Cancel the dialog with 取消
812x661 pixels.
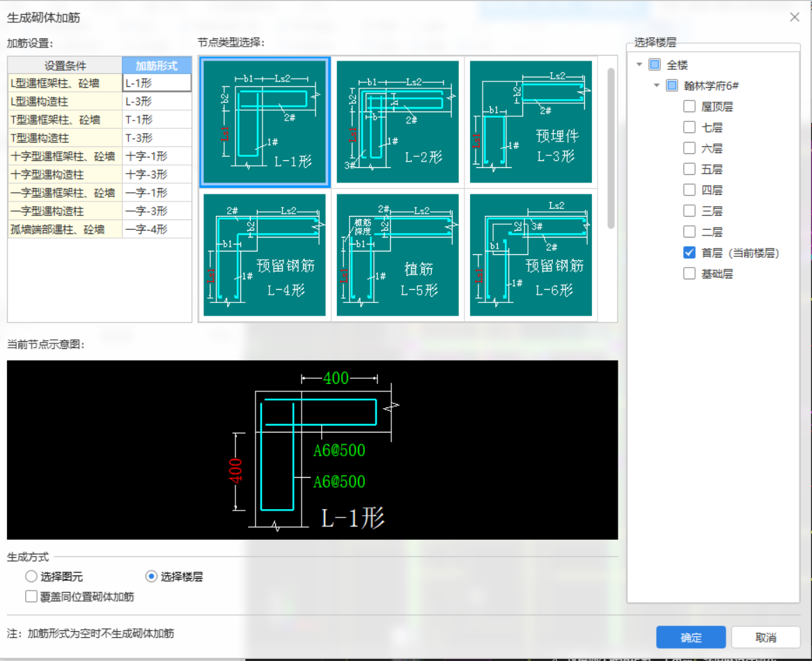766,637
